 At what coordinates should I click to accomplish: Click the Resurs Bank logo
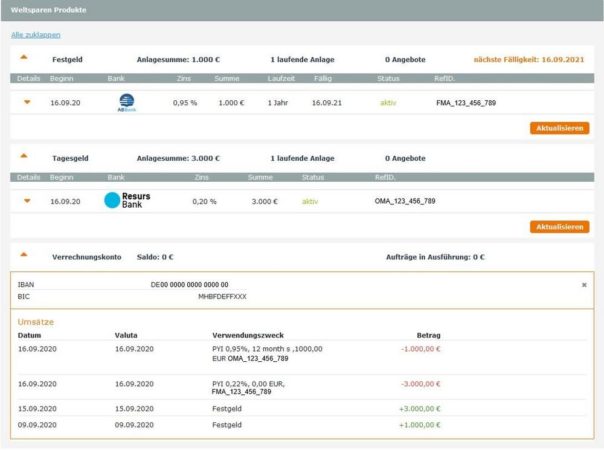pos(127,200)
